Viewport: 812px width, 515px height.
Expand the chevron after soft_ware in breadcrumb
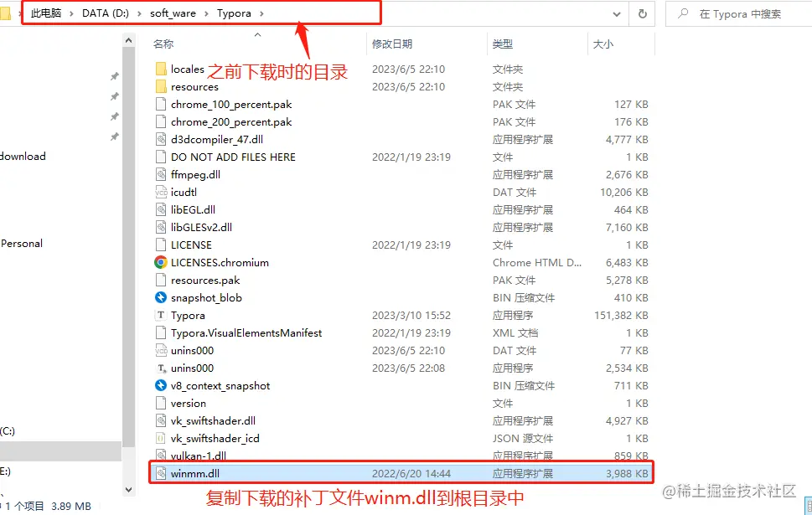click(x=206, y=13)
